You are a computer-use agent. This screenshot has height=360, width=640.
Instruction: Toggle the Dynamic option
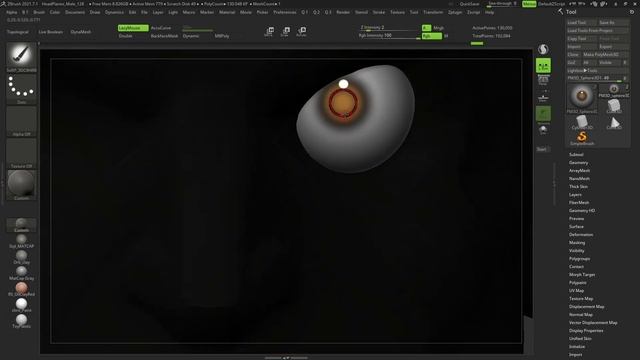pos(191,36)
